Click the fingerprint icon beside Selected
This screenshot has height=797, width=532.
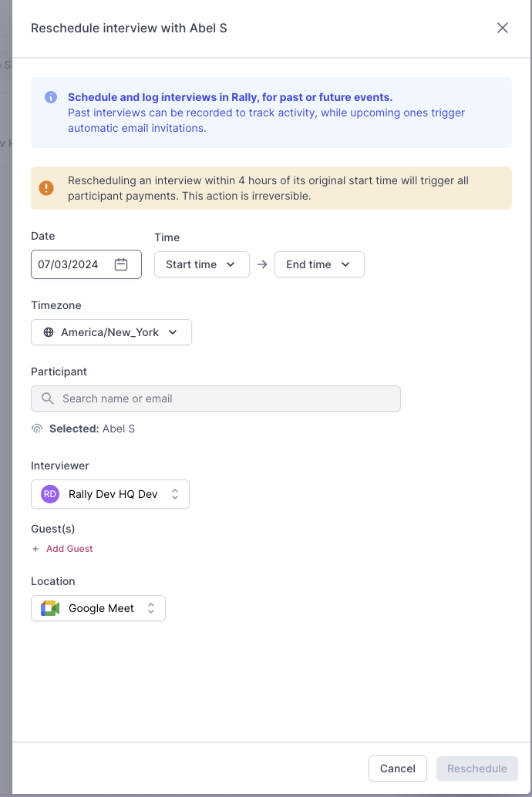37,429
